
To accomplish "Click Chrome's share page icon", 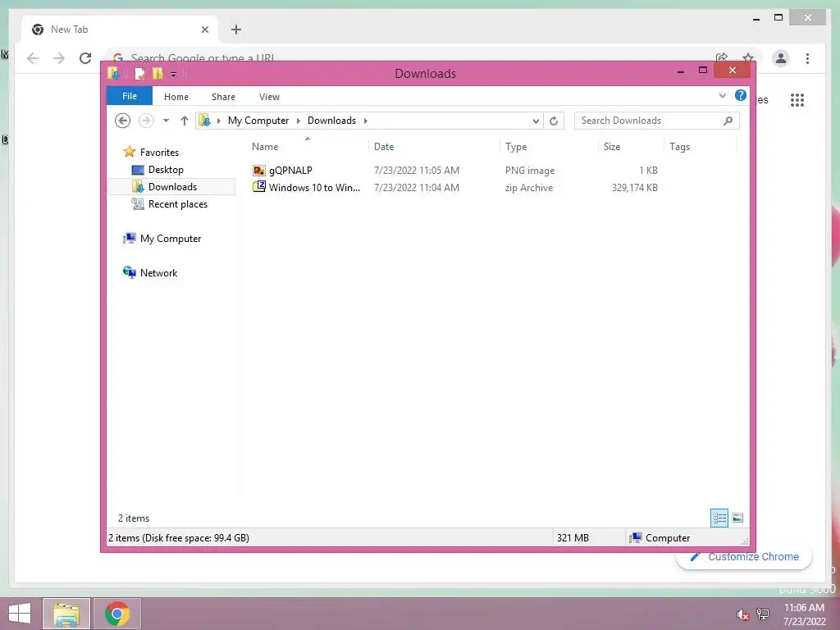I will pos(722,57).
